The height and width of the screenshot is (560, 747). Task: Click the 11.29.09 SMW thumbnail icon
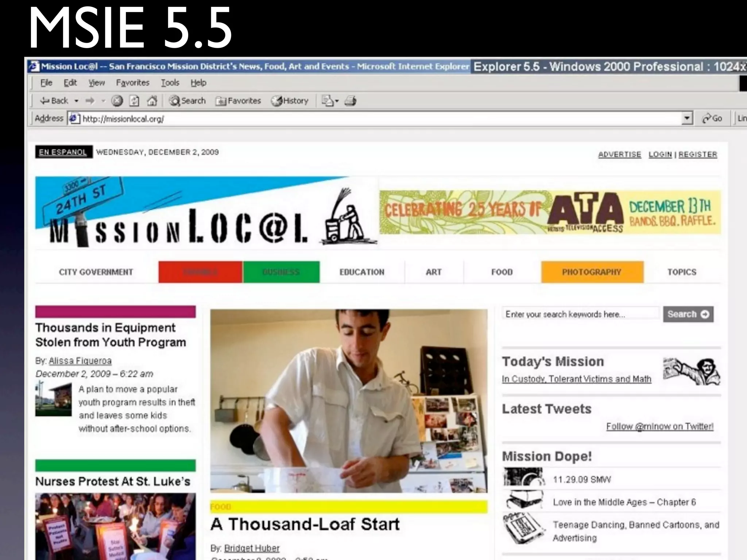[524, 477]
